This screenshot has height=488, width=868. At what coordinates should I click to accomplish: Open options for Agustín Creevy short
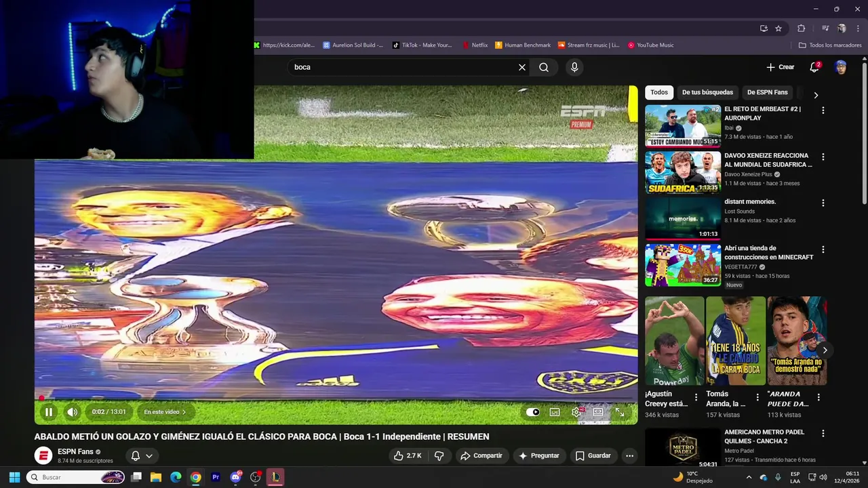click(696, 397)
